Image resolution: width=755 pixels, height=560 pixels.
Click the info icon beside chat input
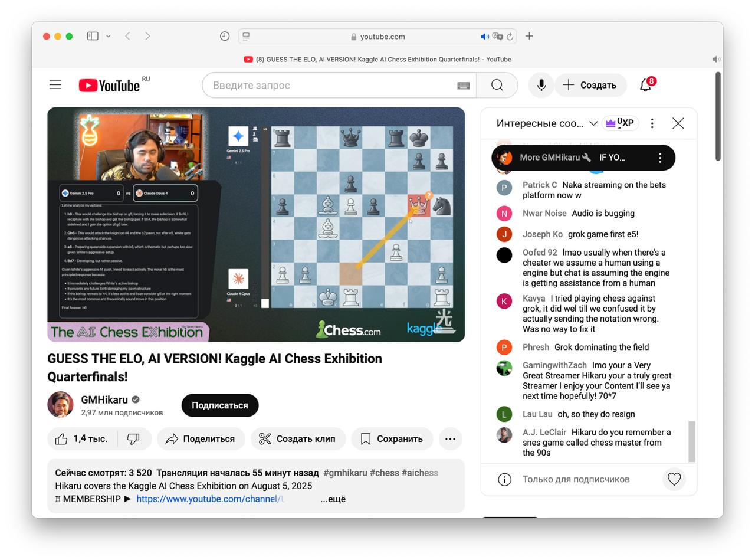[504, 479]
